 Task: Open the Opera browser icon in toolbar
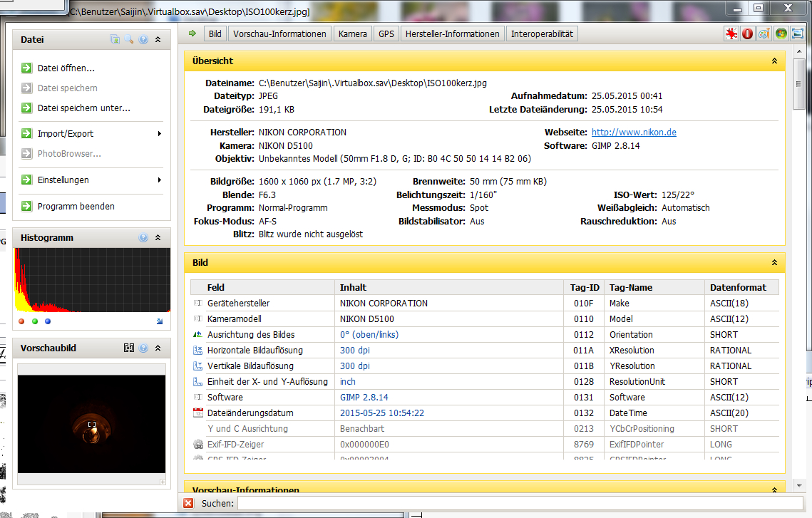click(747, 33)
